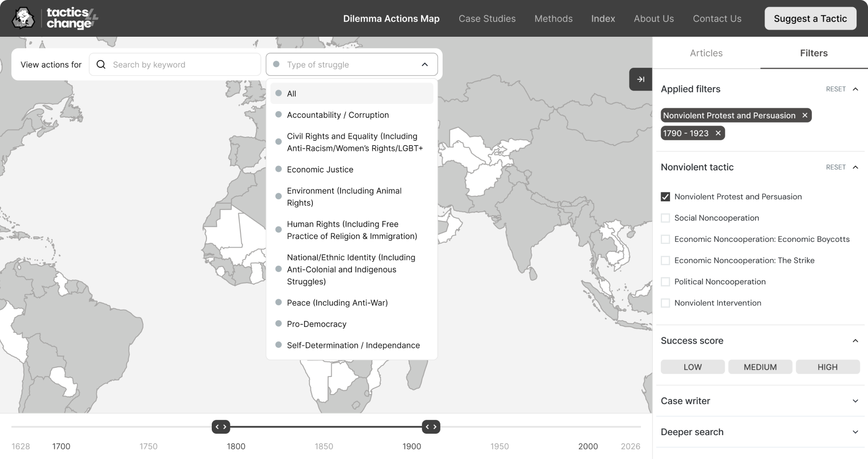Collapse the Applied filters section chevron
868x459 pixels.
856,89
